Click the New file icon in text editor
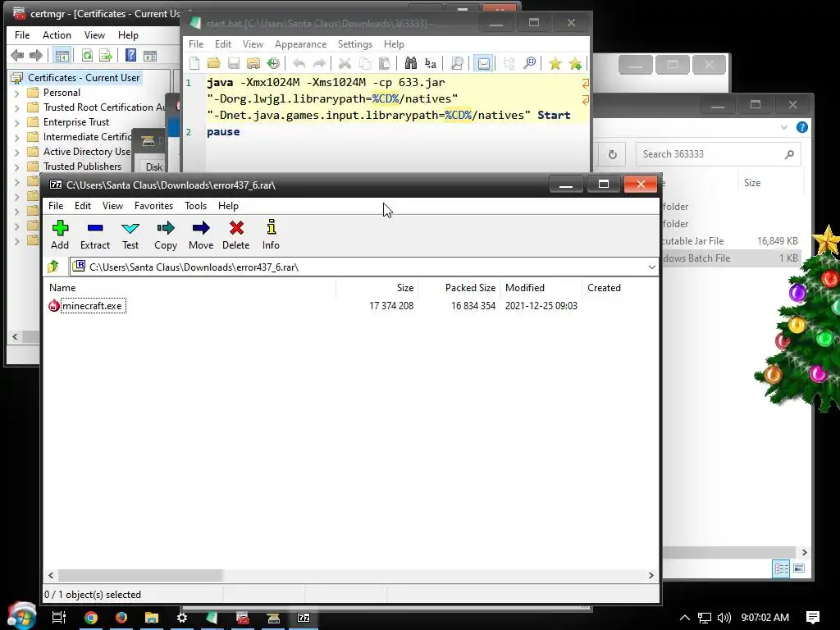The width and height of the screenshot is (840, 630). coord(194,64)
